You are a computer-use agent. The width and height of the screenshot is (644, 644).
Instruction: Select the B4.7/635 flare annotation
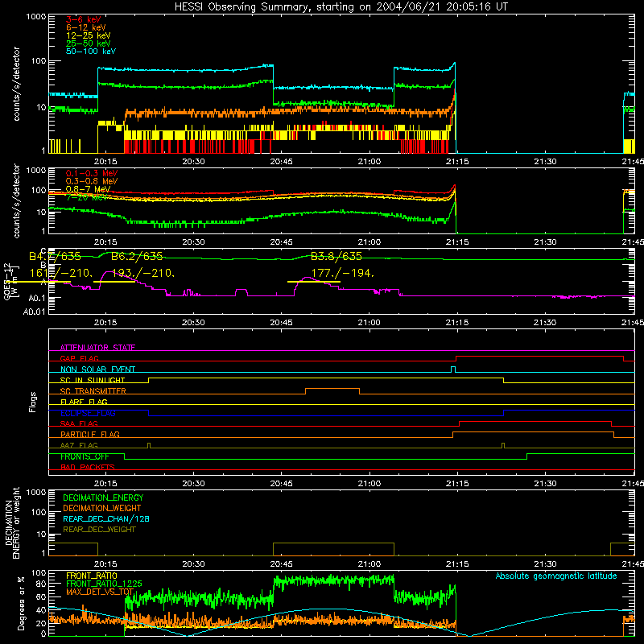pyautogui.click(x=55, y=257)
